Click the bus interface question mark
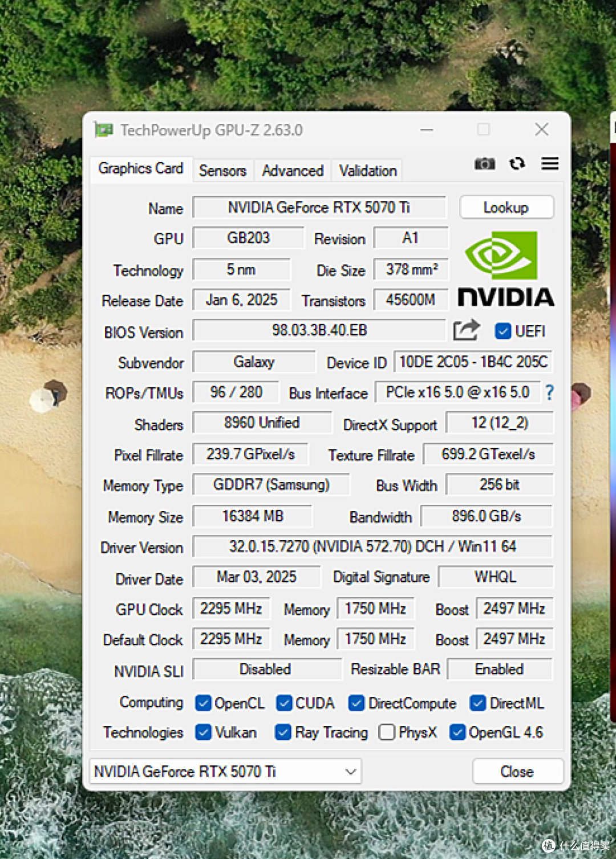Screen dimensions: 616x859 (x=549, y=392)
